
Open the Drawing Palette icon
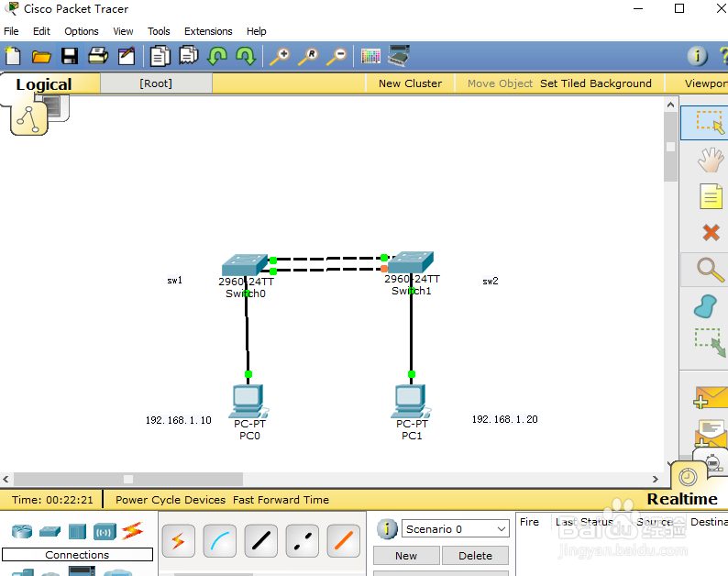370,56
